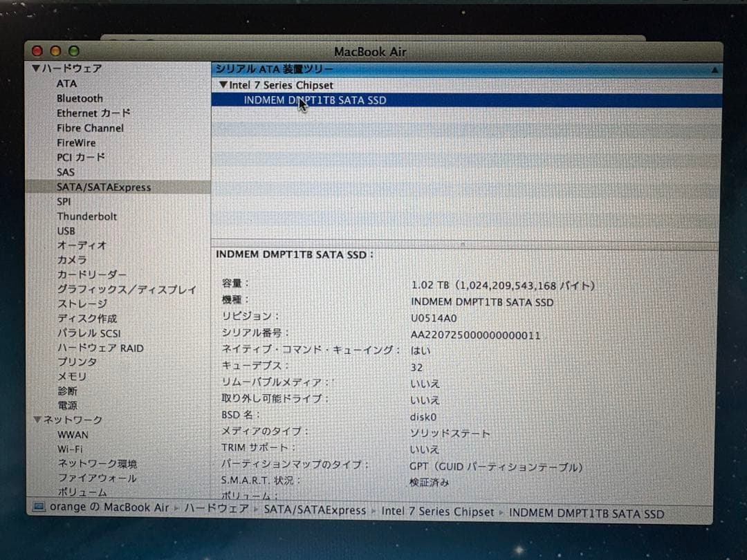Click the queue depth value 32

pyautogui.click(x=416, y=367)
